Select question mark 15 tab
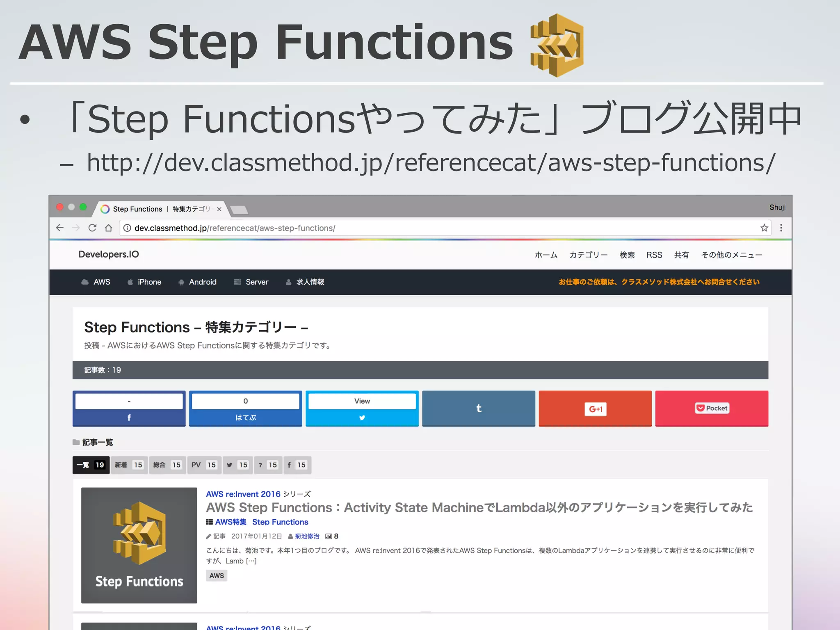The height and width of the screenshot is (630, 840). pos(268,465)
